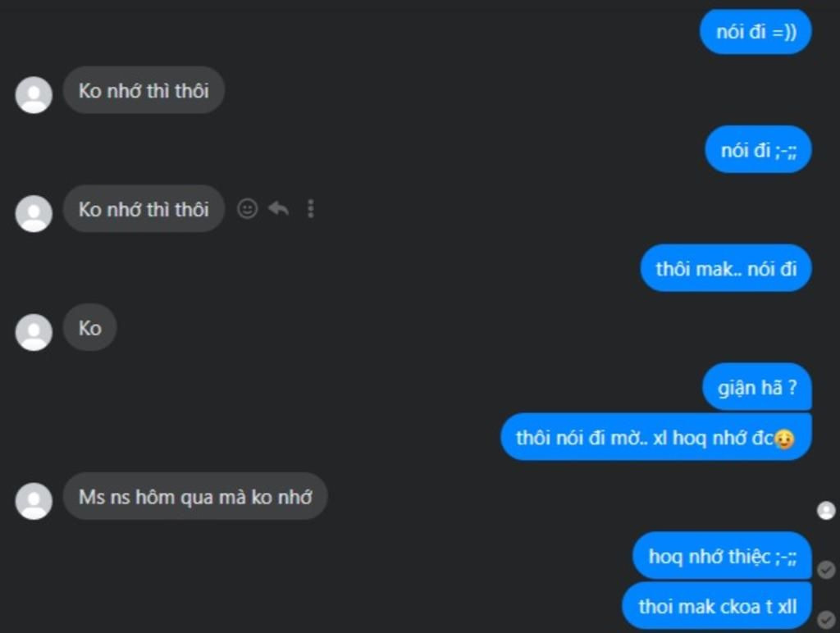840x633 pixels.
Task: Select the 'giận hã ?' message bubble
Action: [x=757, y=387]
